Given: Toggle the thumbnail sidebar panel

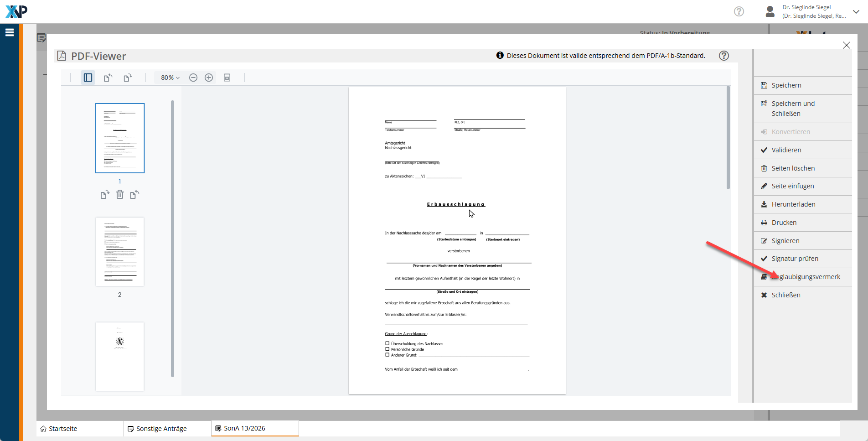Looking at the screenshot, I should click(x=88, y=78).
